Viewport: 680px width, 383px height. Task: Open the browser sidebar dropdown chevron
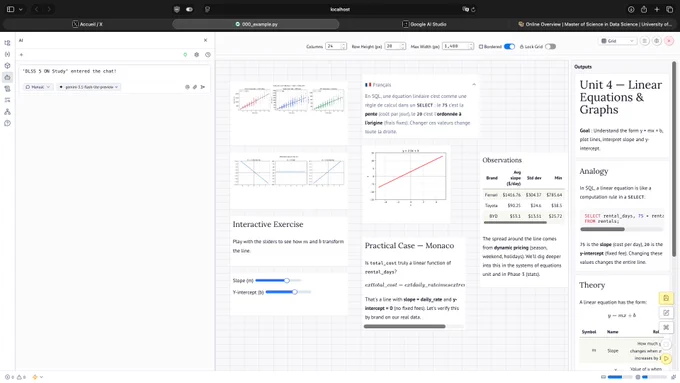coord(20,9)
